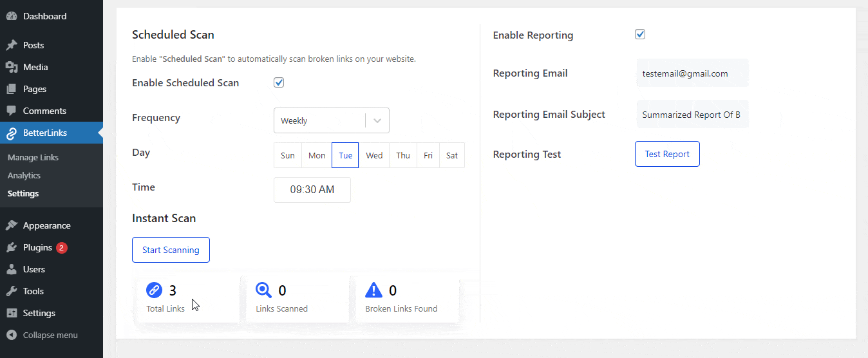Screen dimensions: 868x358
Task: Open the Weekly frequency dropdown
Action: (x=319, y=120)
